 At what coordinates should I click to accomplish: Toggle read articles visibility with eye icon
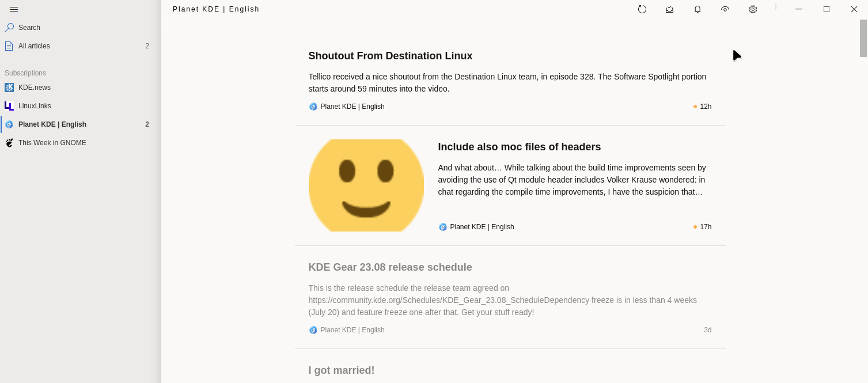pyautogui.click(x=725, y=9)
